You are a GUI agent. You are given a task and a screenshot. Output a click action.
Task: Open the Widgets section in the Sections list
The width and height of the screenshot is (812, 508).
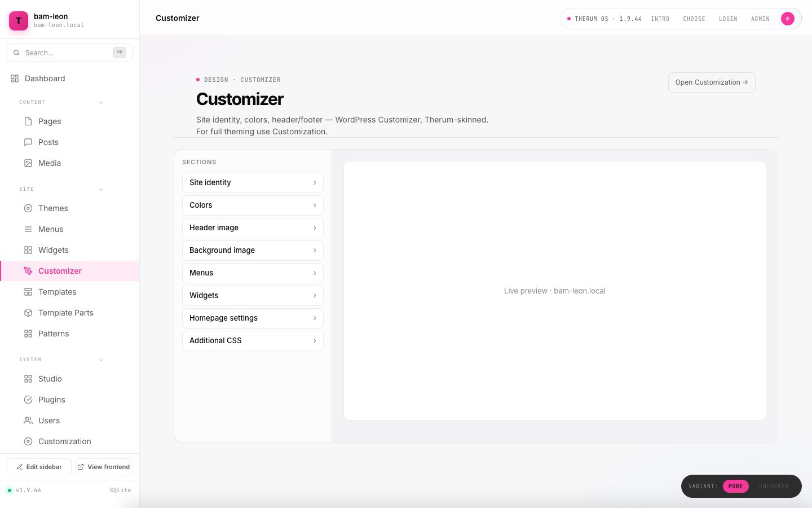point(253,295)
